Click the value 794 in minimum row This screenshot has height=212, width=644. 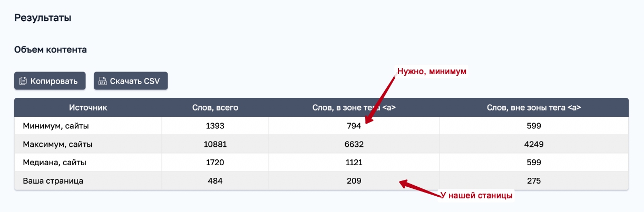tap(354, 126)
